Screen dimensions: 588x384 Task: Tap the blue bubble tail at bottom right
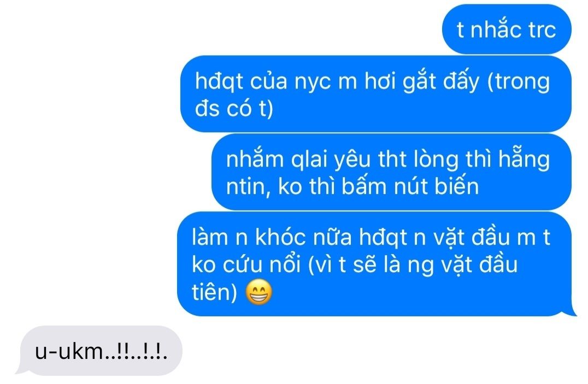572,310
